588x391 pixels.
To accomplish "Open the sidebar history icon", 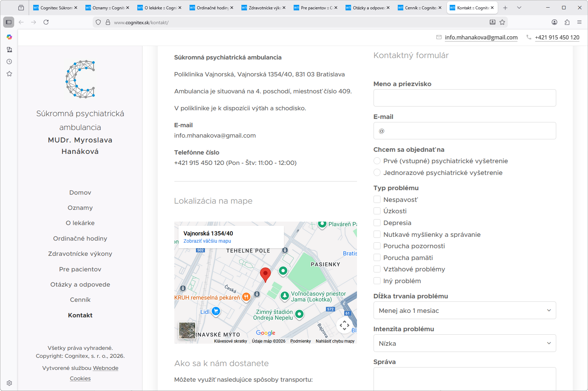I will 9,62.
